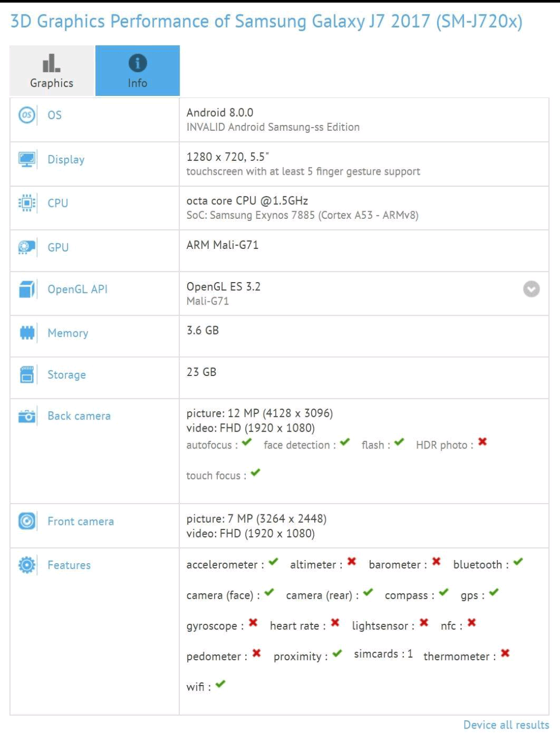Click the bar chart icon on Graphics tab

tap(51, 63)
